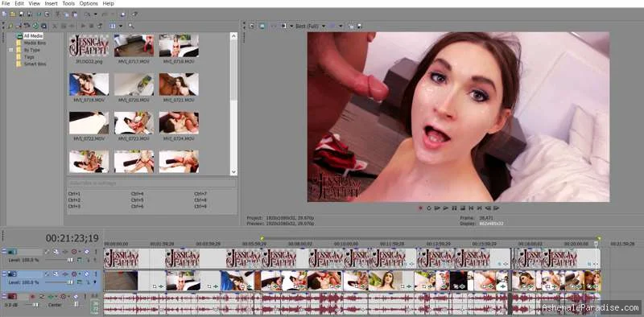Viewport: 644px width, 317px height.
Task: Click the Project Media search magnifier icon
Action: click(131, 26)
